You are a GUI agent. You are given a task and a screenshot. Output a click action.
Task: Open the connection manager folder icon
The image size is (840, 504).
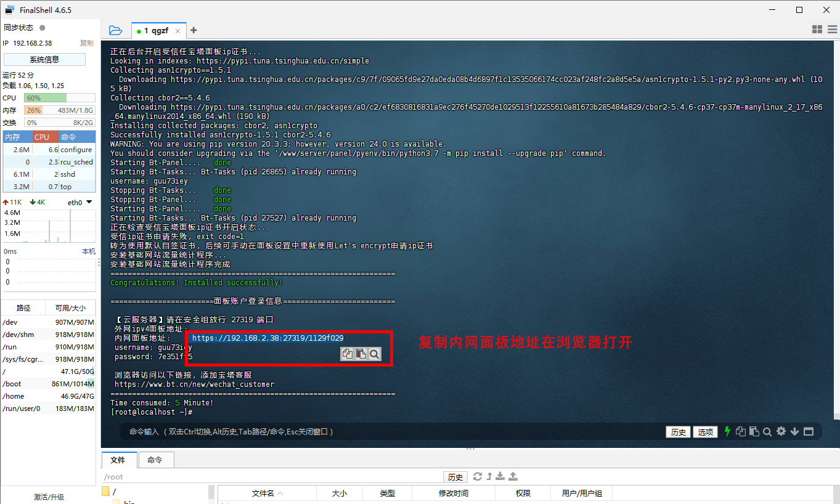pyautogui.click(x=115, y=30)
